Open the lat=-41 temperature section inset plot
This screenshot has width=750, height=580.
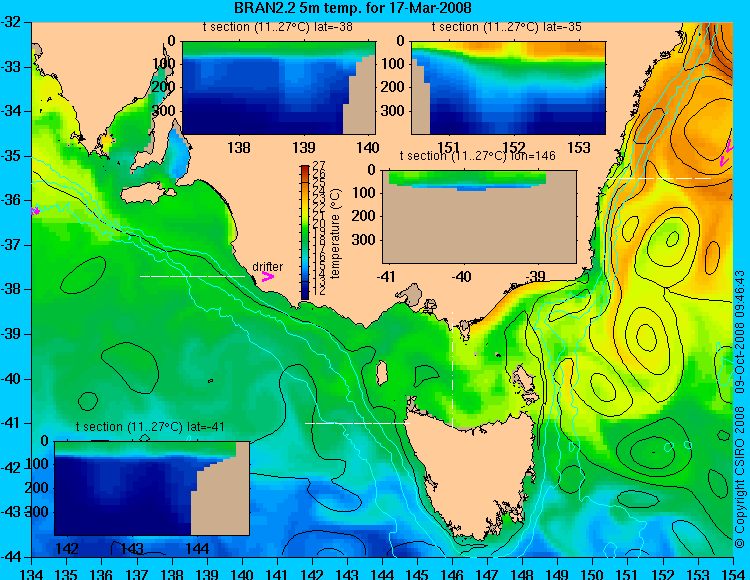point(152,488)
